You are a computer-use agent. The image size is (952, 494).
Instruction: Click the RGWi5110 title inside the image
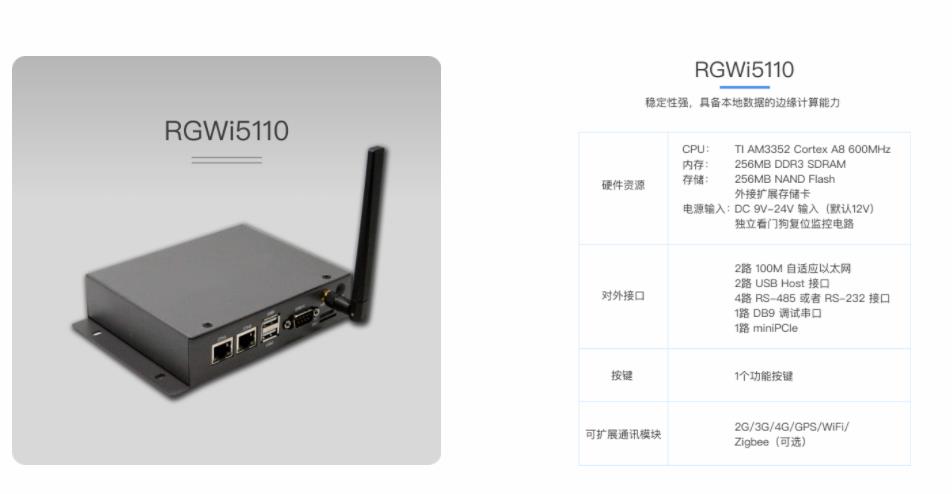(x=226, y=131)
